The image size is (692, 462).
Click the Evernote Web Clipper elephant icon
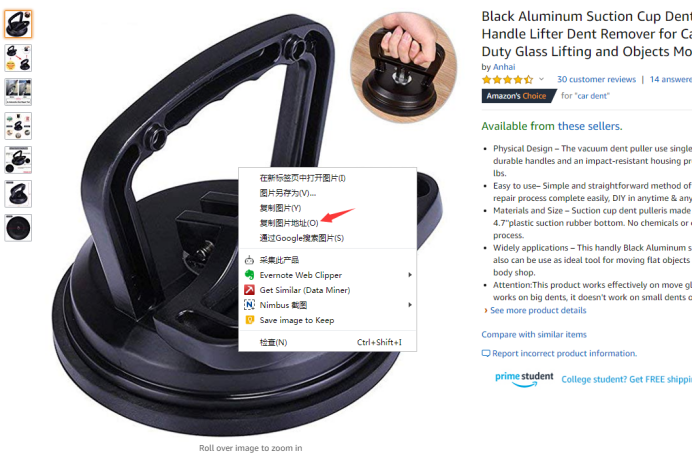(249, 275)
